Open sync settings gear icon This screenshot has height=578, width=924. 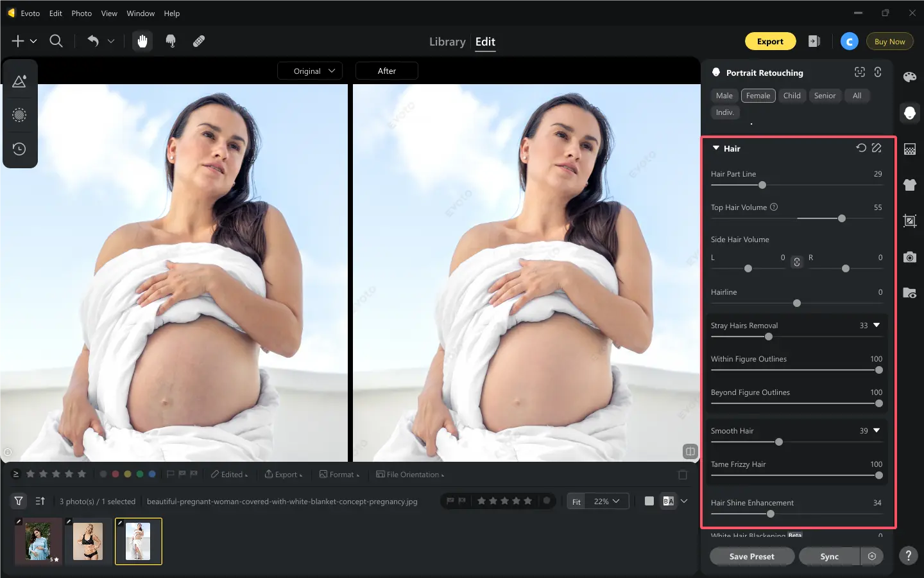872,556
